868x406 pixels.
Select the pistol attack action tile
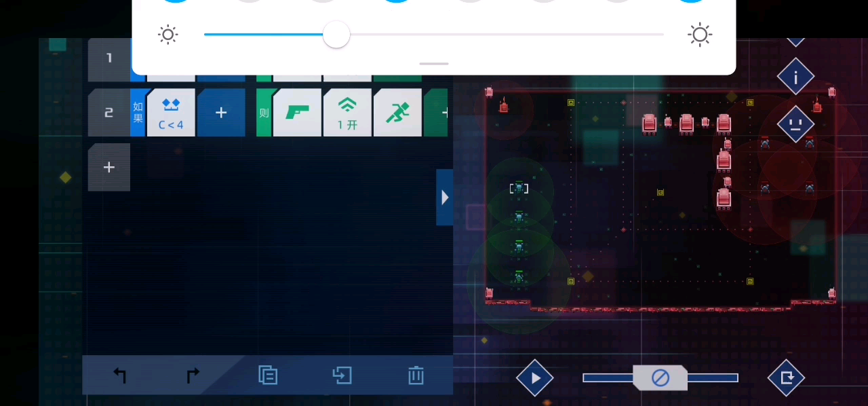[x=297, y=113]
